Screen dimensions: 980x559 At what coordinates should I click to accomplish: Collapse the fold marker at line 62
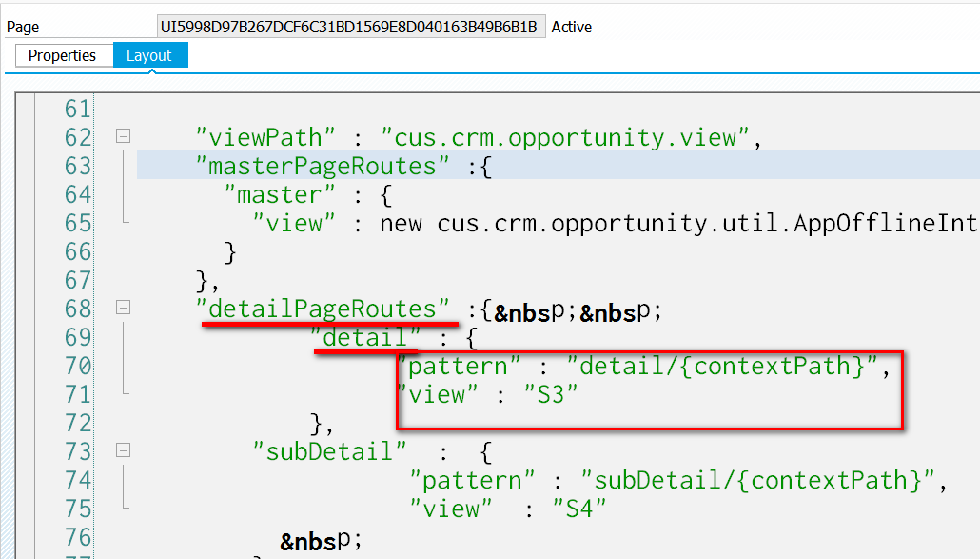pos(123,135)
